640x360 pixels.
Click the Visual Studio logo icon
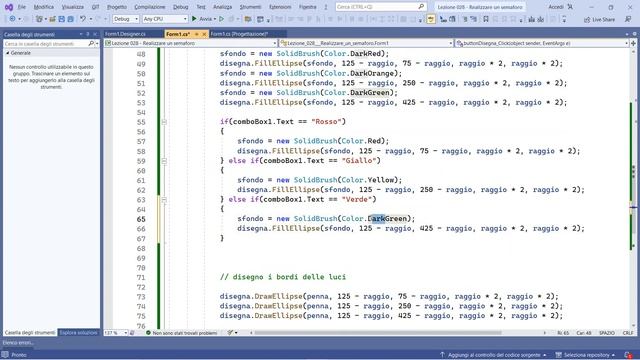pos(9,7)
